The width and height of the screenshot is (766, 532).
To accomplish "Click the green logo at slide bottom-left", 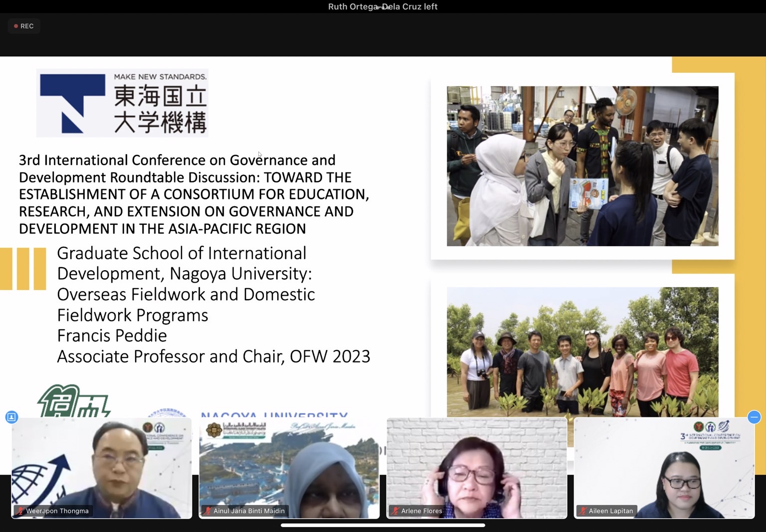I will click(73, 401).
